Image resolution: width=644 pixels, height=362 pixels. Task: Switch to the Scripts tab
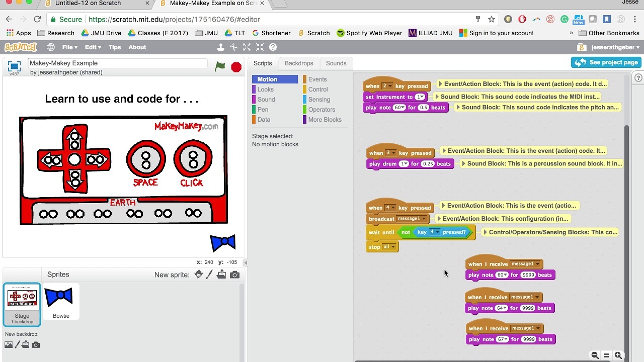coord(263,63)
